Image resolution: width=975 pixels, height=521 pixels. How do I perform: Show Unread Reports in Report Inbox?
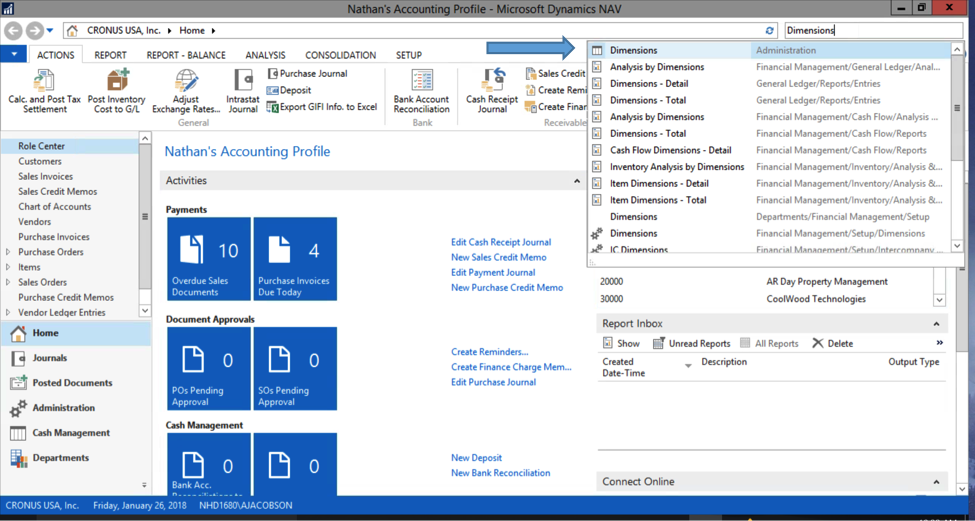[x=691, y=343]
